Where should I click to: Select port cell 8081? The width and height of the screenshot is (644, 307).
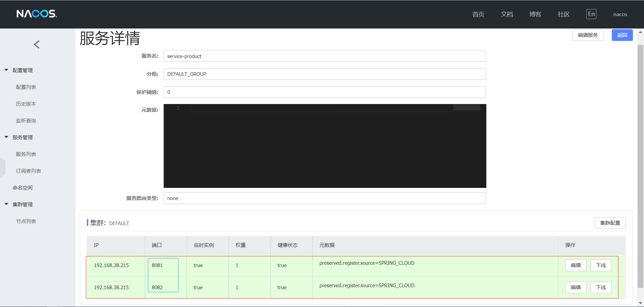click(157, 265)
